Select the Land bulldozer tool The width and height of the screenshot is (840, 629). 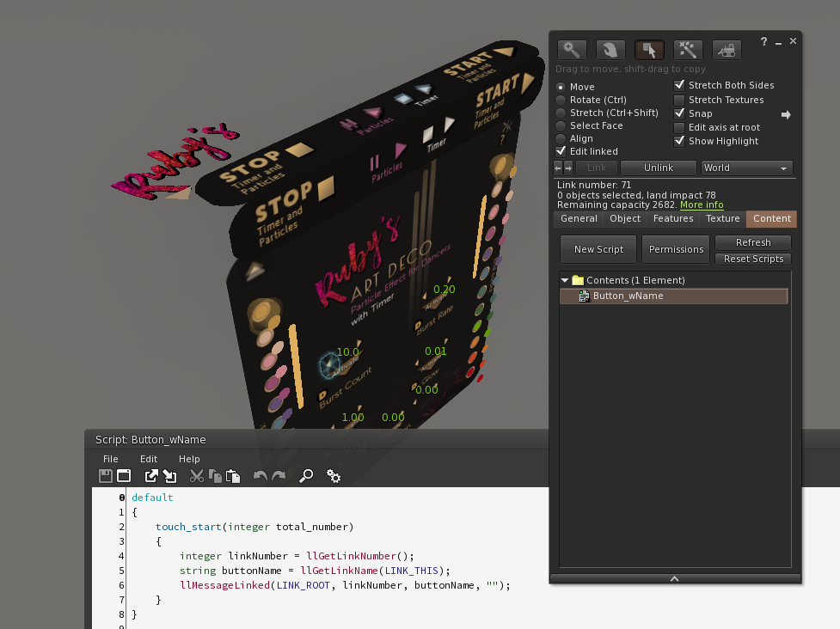click(x=727, y=50)
